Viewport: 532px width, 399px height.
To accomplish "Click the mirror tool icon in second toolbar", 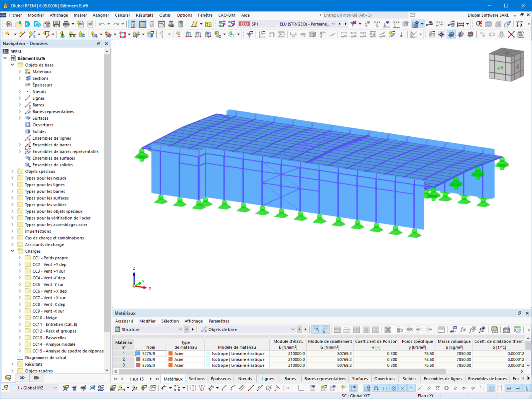I will (x=502, y=34).
